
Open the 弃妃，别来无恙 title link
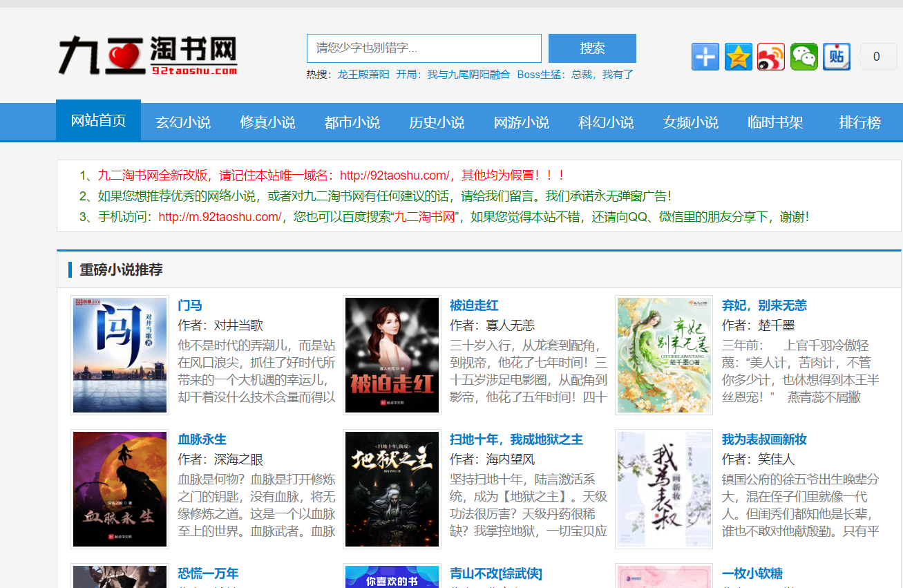tap(764, 305)
